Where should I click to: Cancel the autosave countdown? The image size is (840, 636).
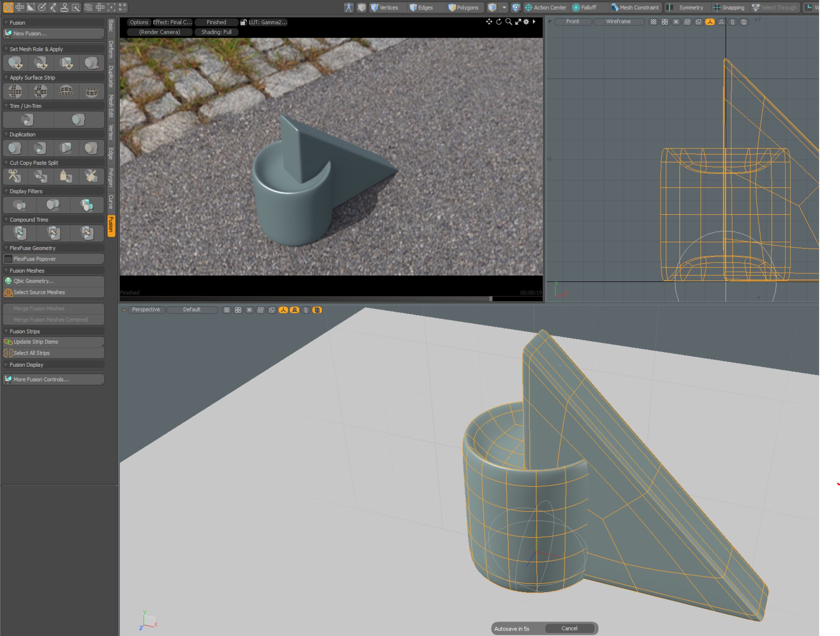(569, 628)
